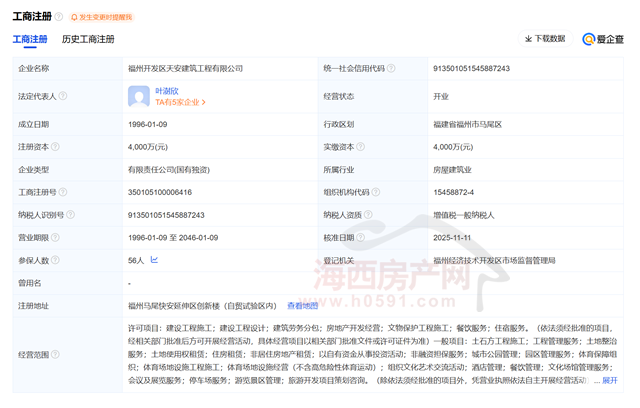Expand TA有5家企业 link

coord(181,102)
